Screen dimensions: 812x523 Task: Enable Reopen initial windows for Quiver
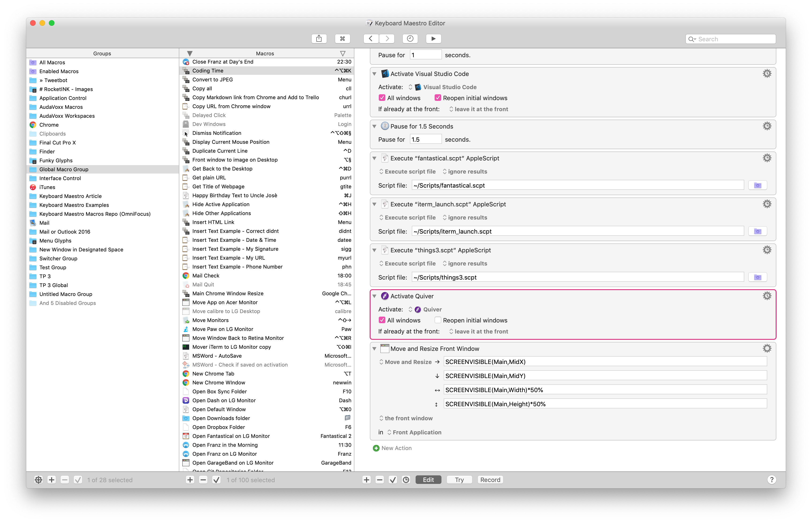point(438,320)
